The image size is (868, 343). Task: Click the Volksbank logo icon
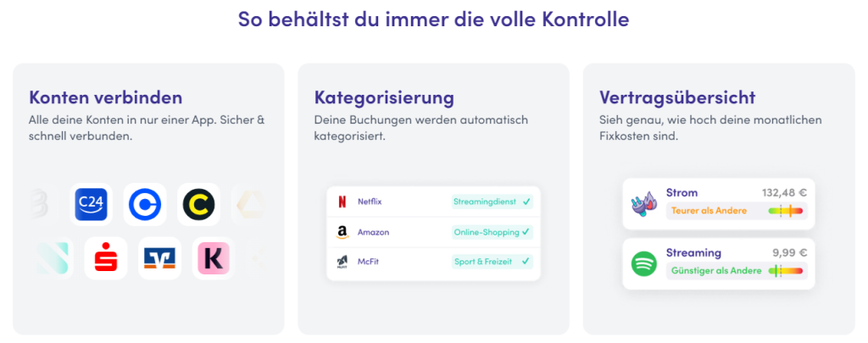point(160,258)
